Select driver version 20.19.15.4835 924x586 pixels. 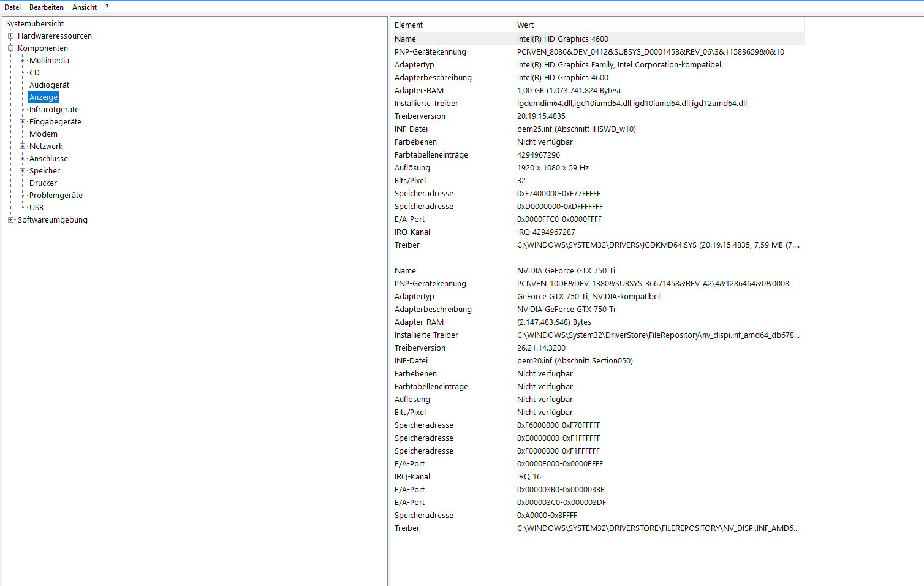click(x=541, y=116)
